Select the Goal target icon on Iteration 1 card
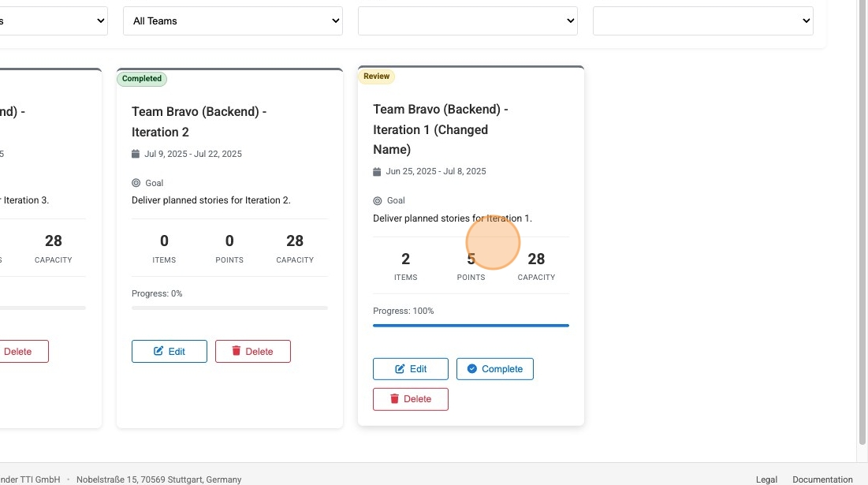The image size is (868, 485). [x=377, y=200]
